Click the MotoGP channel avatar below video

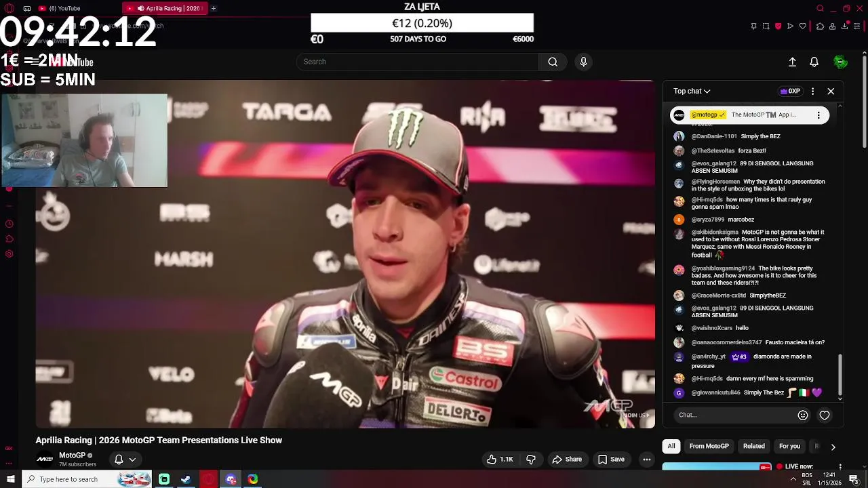45,459
